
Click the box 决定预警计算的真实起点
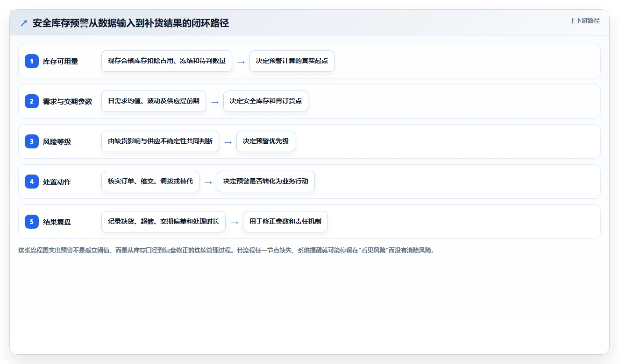click(x=292, y=61)
